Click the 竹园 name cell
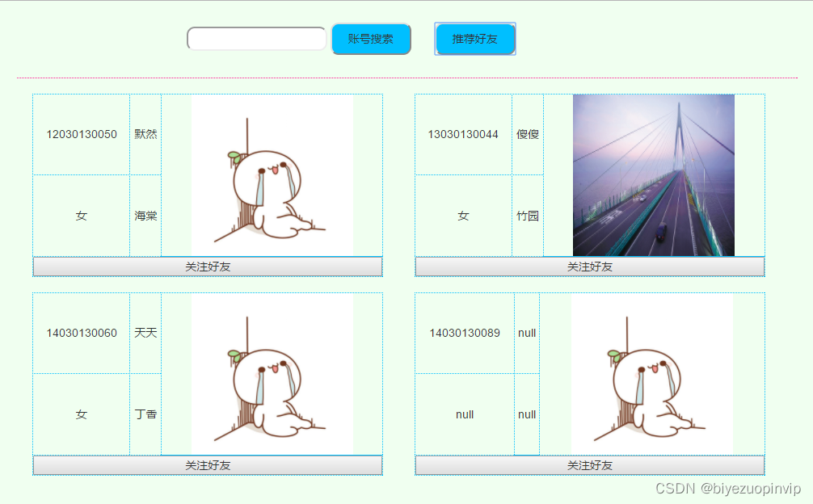 point(527,216)
